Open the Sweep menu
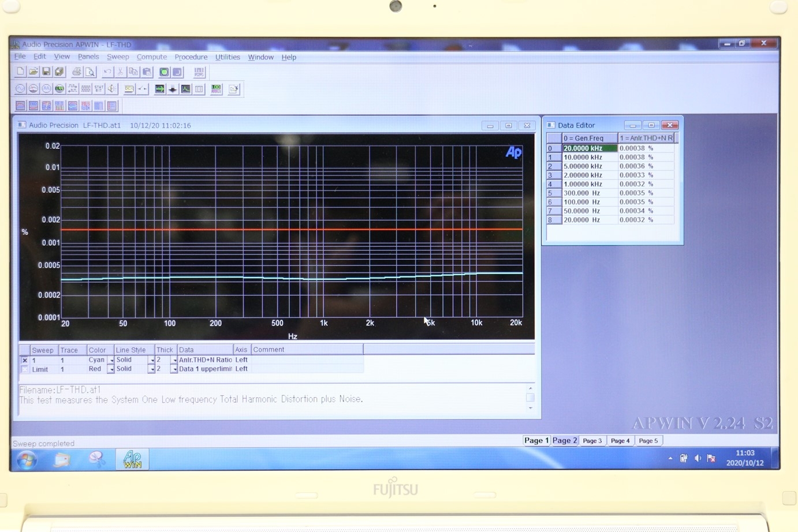The width and height of the screenshot is (798, 532). tap(118, 57)
